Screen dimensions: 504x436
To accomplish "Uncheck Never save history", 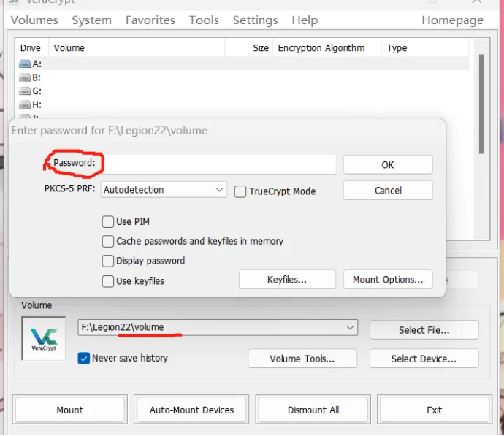I will coord(84,359).
